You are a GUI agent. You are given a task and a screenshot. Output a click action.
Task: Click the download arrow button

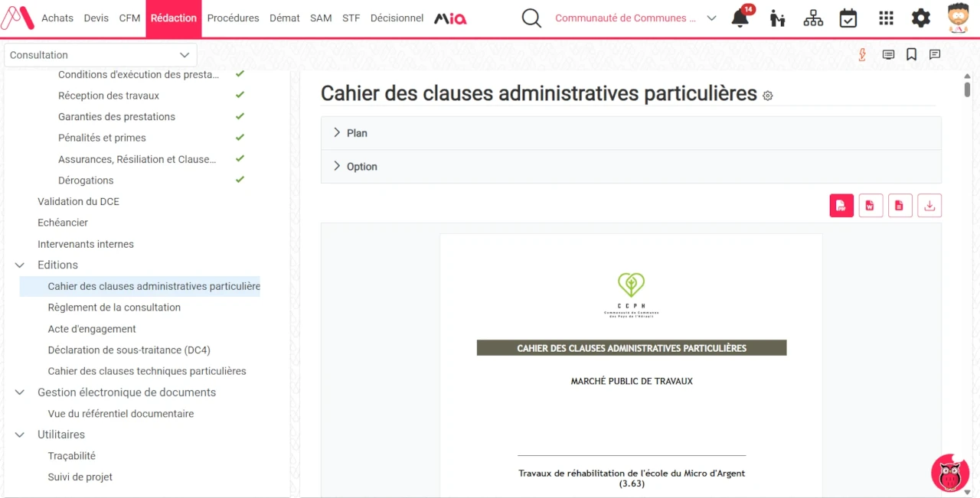coord(929,205)
